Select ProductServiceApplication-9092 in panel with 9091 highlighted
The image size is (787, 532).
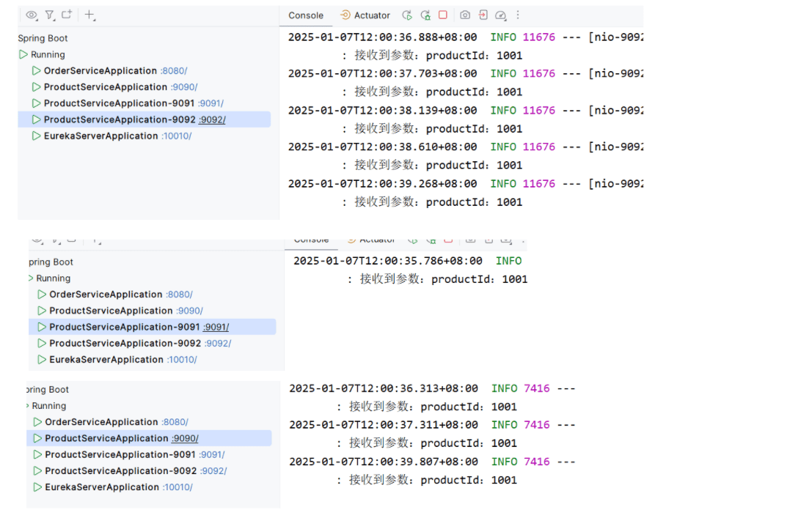(125, 344)
